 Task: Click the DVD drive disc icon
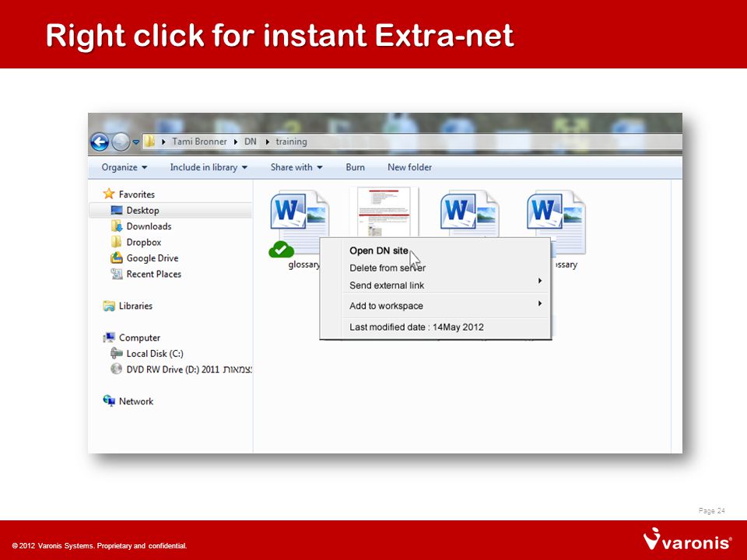[x=116, y=369]
